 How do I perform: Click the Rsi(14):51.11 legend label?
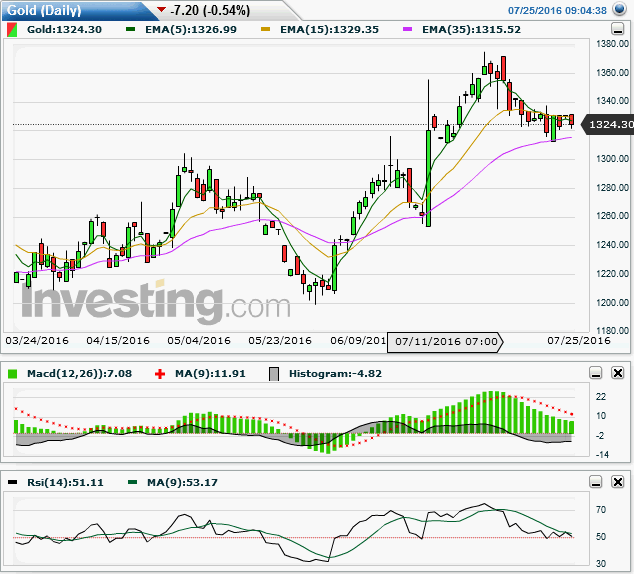[65, 482]
